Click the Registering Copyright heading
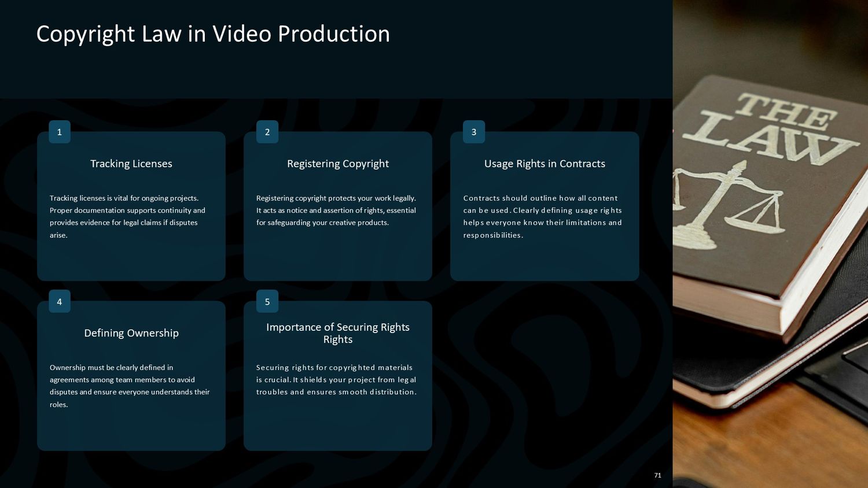This screenshot has height=488, width=868. 338,164
